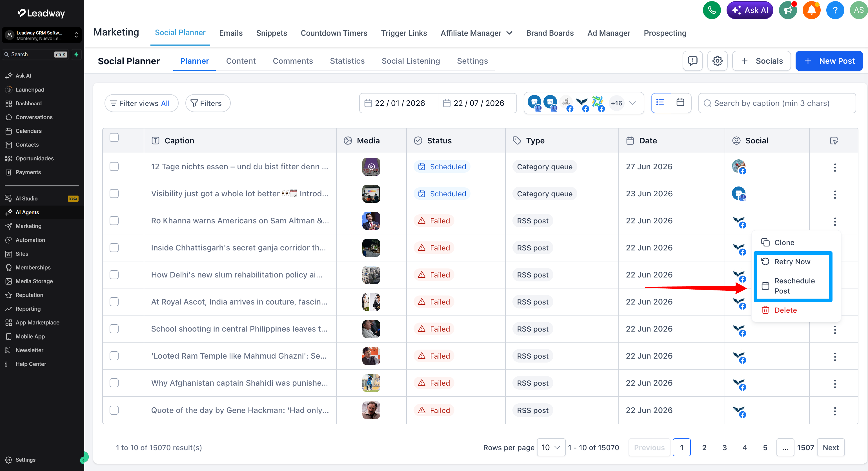
Task: Select checkbox for Inside Chhattisgarh row
Action: pos(114,248)
